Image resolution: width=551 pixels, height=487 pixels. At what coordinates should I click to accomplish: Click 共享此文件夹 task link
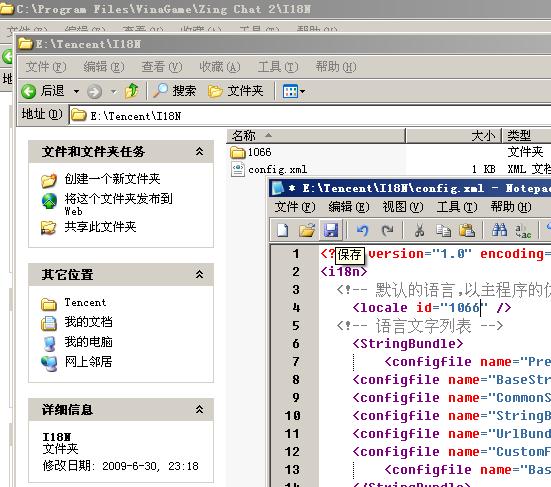tap(100, 227)
